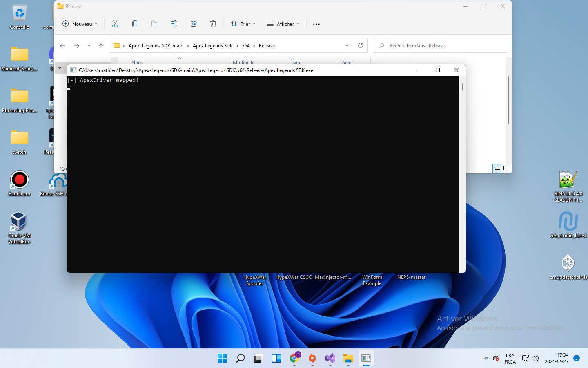Viewport: 588px width, 368px height.
Task: Switch to details list view toggle
Action: tap(497, 168)
